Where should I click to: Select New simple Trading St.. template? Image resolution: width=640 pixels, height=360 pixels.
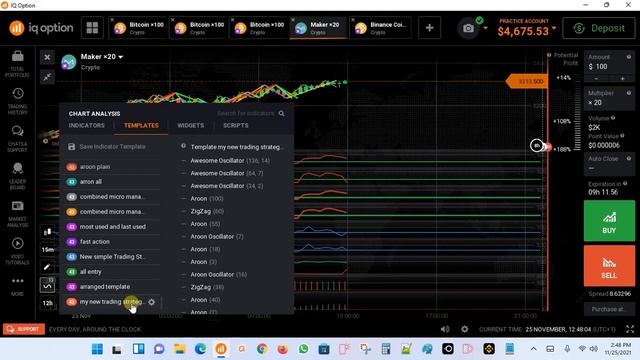(x=113, y=257)
